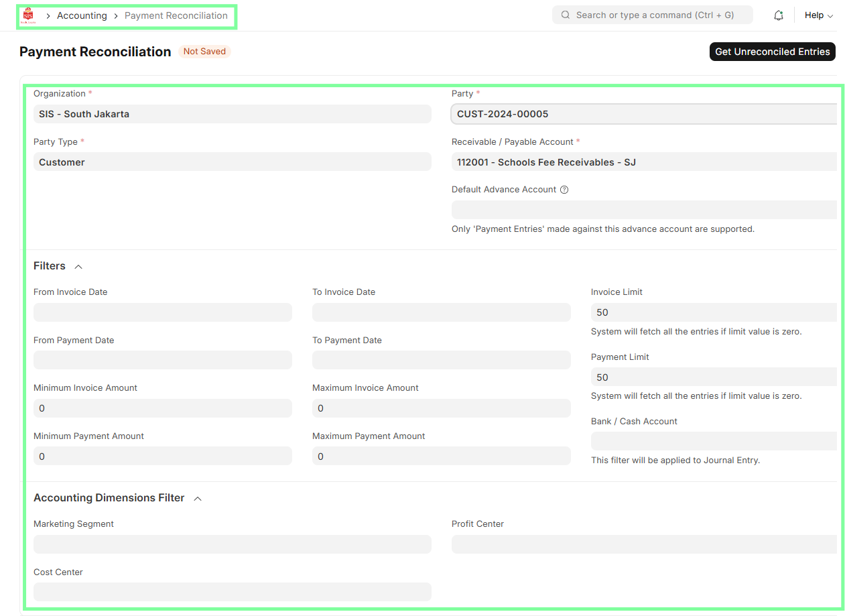Click the Get Unreconciled Entries button
The image size is (845, 616).
coord(772,52)
